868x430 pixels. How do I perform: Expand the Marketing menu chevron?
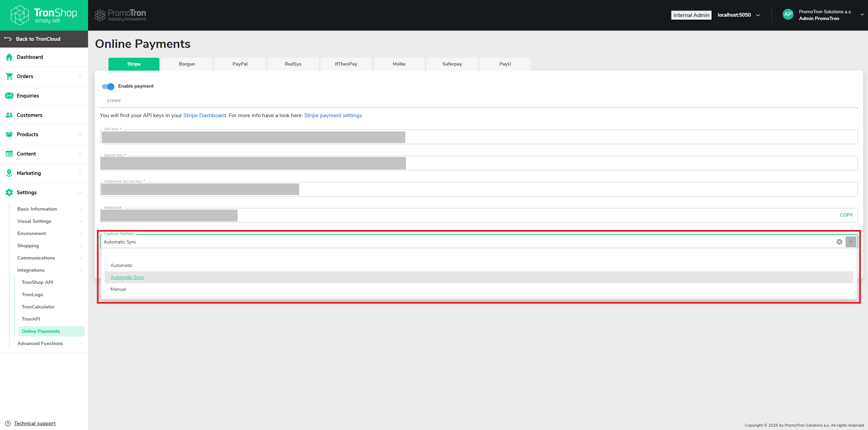coord(80,173)
